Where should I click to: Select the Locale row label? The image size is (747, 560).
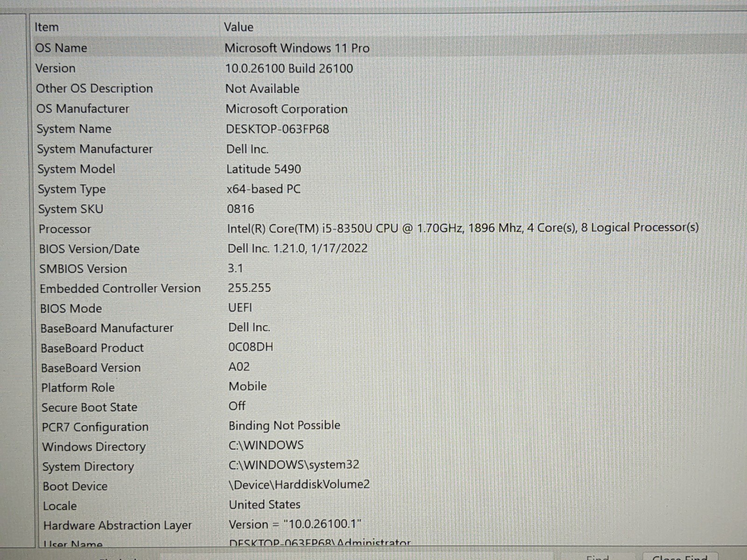click(x=60, y=506)
